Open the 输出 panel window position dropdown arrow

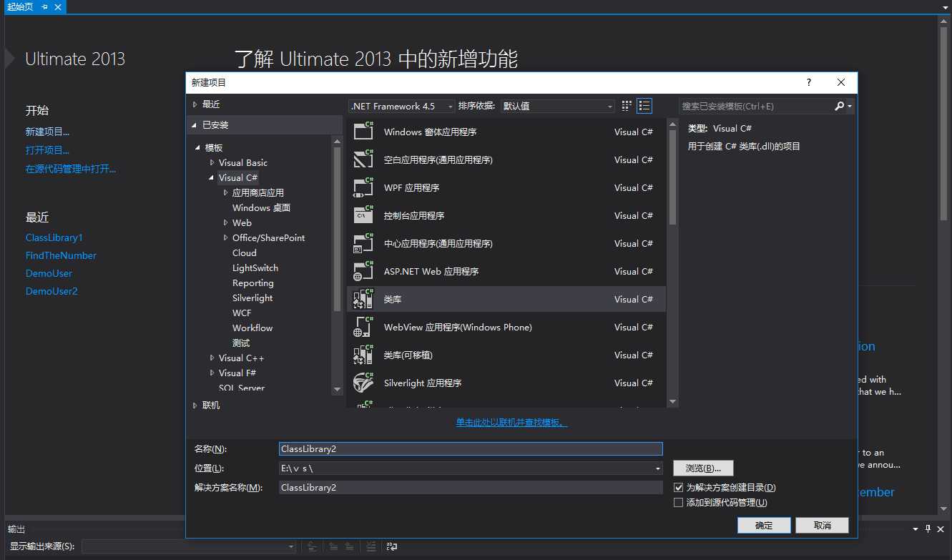coord(916,529)
